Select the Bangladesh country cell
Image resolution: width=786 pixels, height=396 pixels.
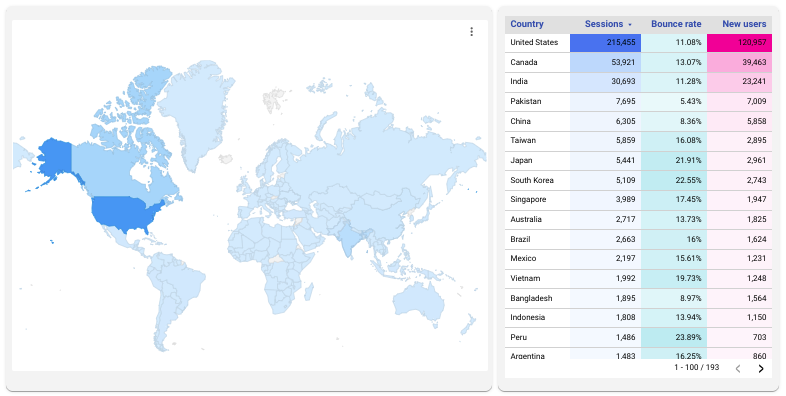coord(537,298)
